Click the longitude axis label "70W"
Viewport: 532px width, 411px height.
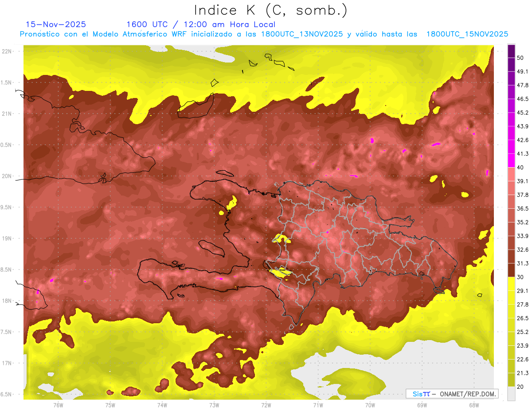[370, 405]
